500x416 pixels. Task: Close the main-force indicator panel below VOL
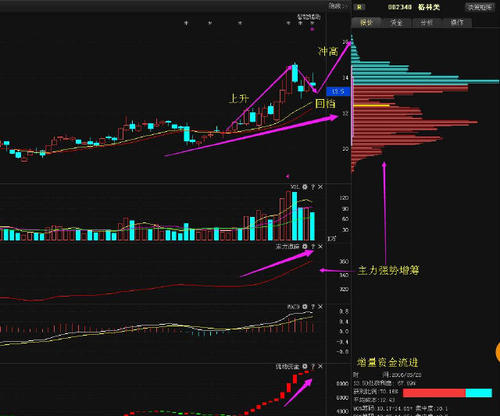320,247
